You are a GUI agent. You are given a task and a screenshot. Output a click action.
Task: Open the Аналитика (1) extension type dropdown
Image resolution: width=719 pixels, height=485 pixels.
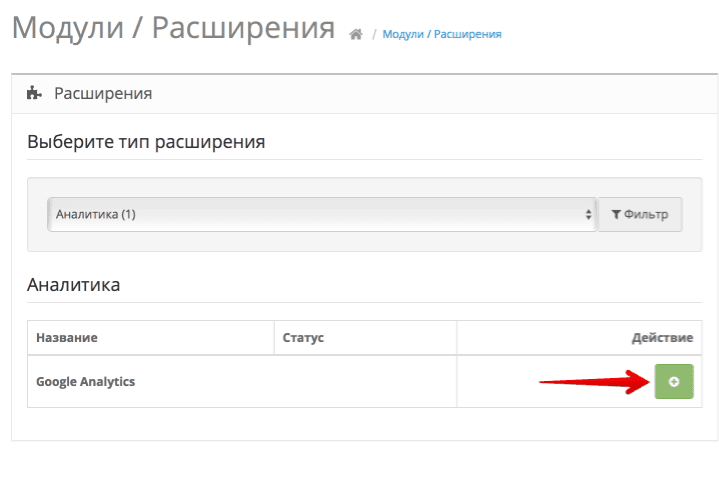320,214
